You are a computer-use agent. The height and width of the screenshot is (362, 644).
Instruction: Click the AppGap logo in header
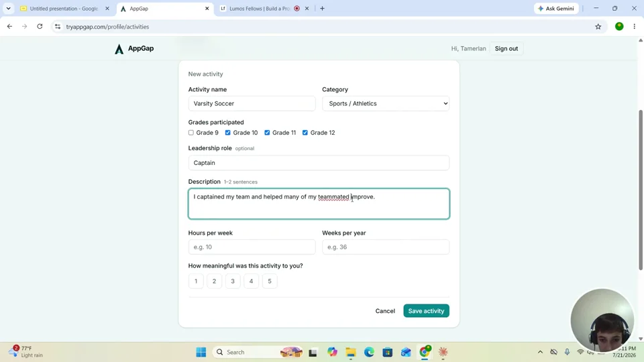point(134,48)
